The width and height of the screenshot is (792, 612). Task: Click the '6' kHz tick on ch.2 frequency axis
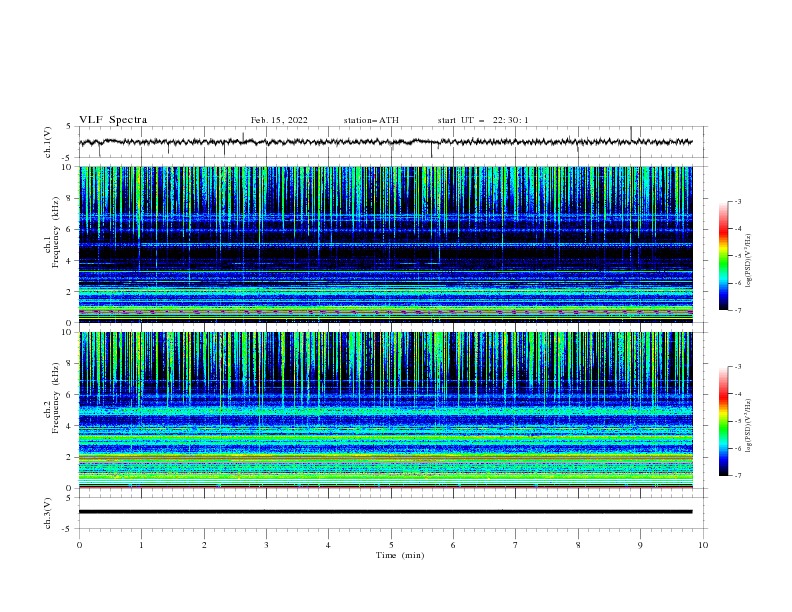(71, 395)
